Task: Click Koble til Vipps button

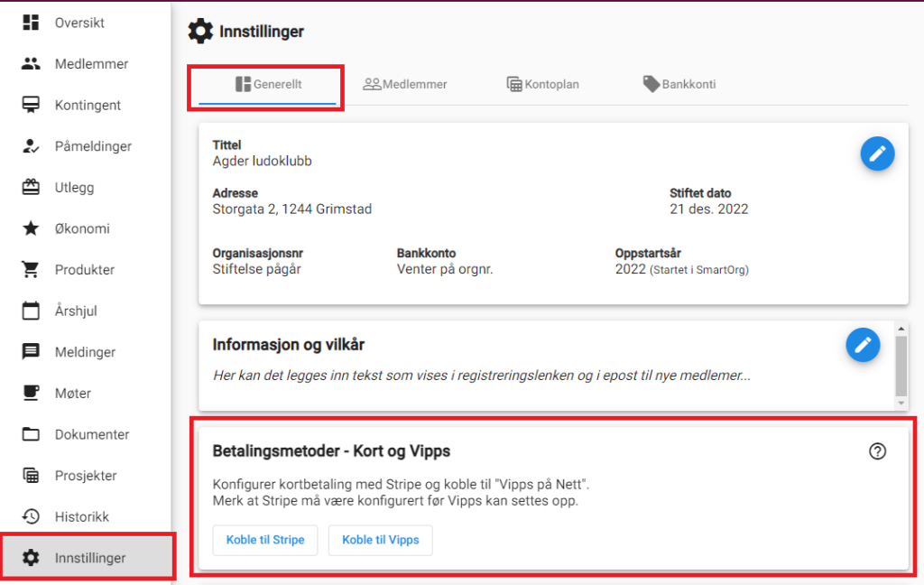Action: (381, 540)
